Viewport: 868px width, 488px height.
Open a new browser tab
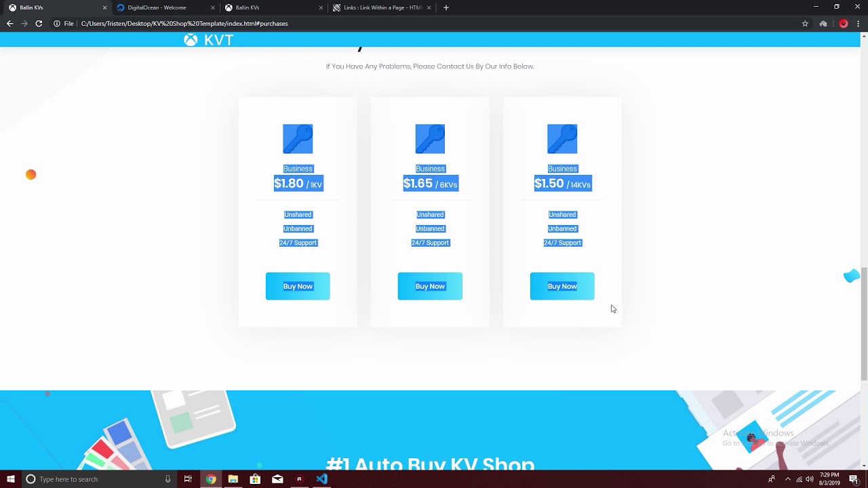[x=446, y=7]
